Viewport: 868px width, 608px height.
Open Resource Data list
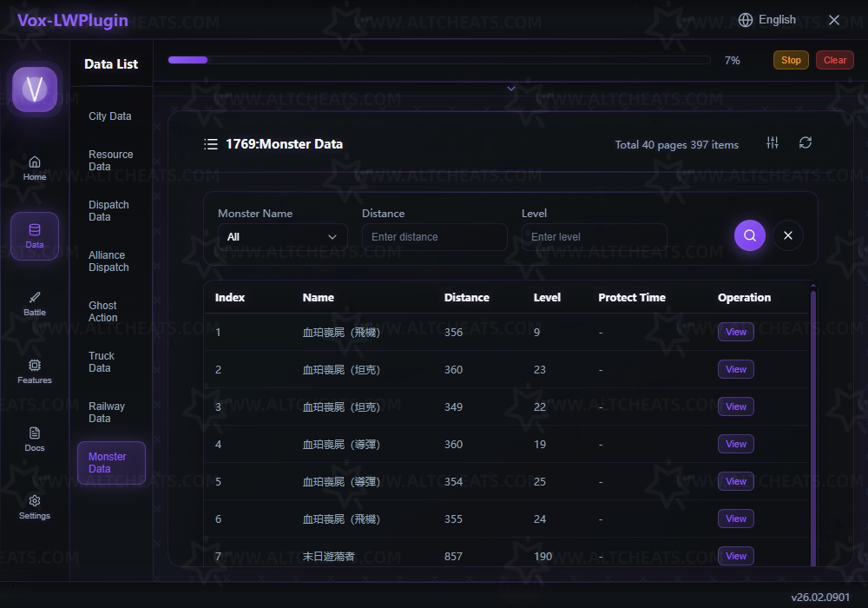click(x=111, y=161)
